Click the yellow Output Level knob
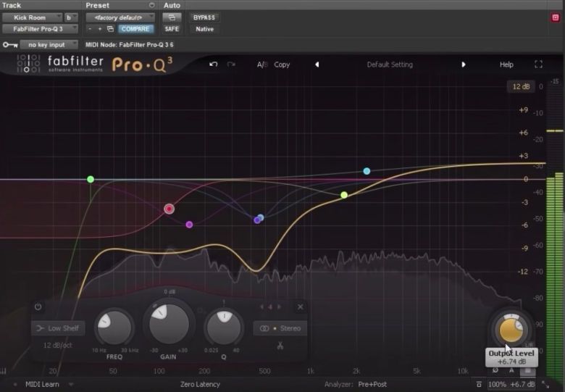The height and width of the screenshot is (392, 565). click(511, 329)
